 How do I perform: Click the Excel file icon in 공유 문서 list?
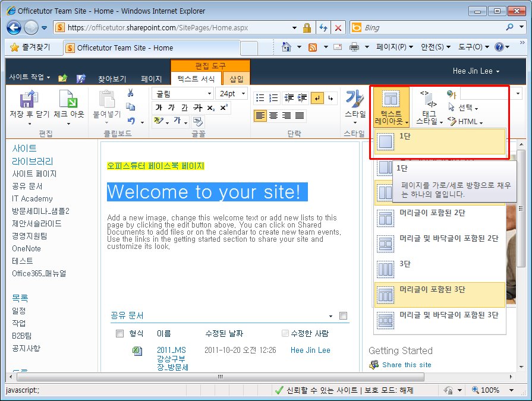(x=137, y=351)
